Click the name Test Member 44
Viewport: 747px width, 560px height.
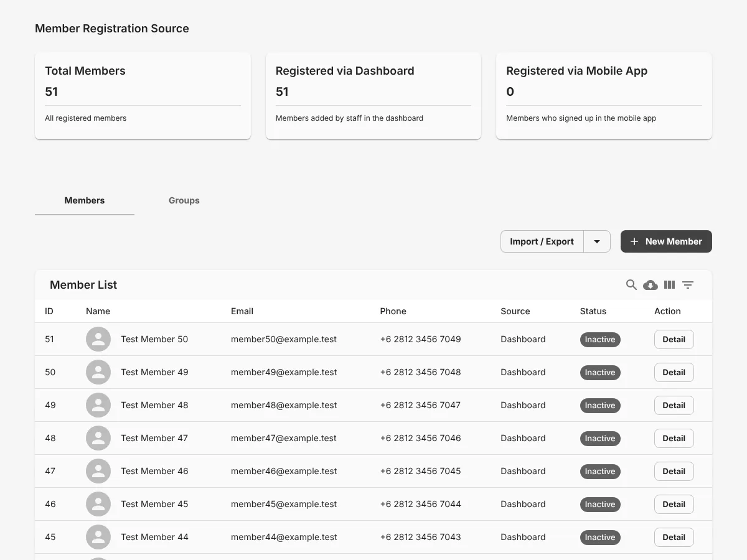coord(154,537)
